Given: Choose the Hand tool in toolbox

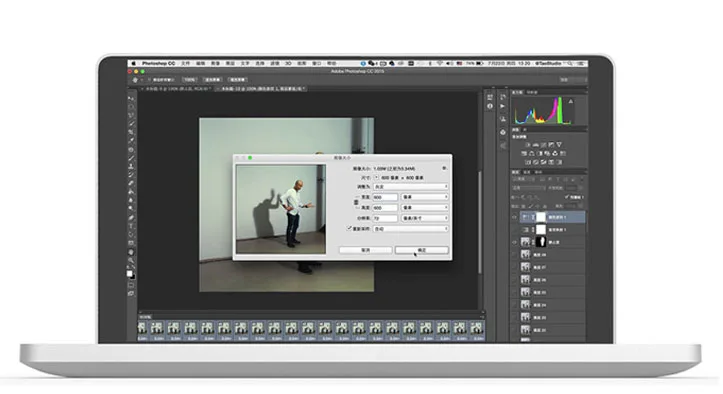Looking at the screenshot, I should pos(131,252).
